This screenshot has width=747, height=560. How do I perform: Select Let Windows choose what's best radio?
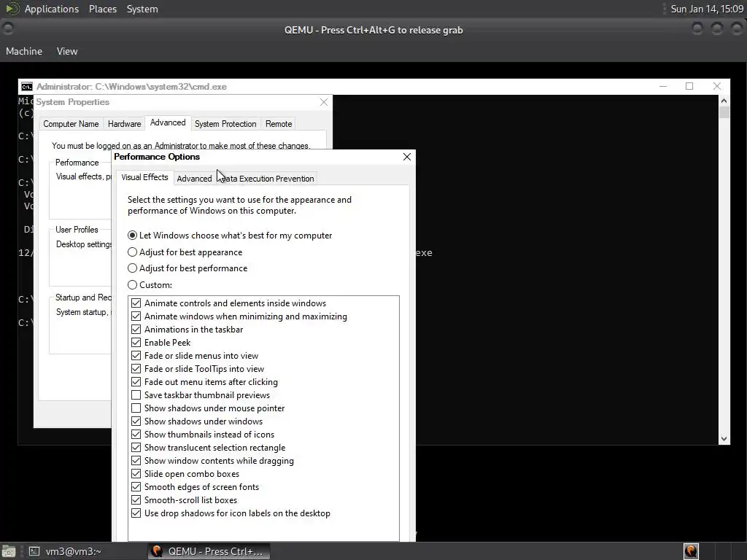tap(133, 236)
